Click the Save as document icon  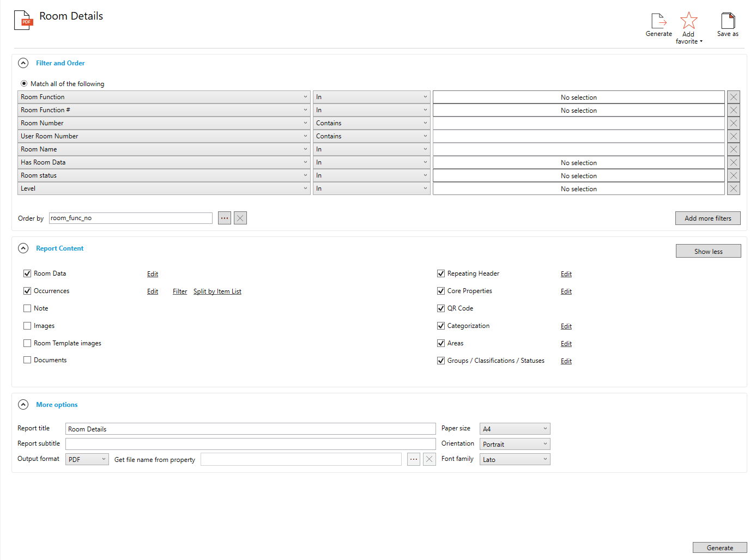(728, 21)
